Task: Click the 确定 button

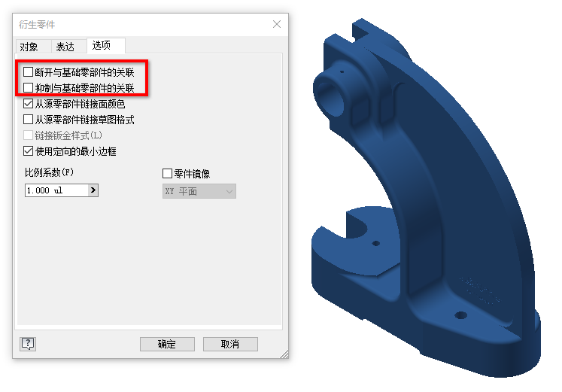Action: [167, 345]
